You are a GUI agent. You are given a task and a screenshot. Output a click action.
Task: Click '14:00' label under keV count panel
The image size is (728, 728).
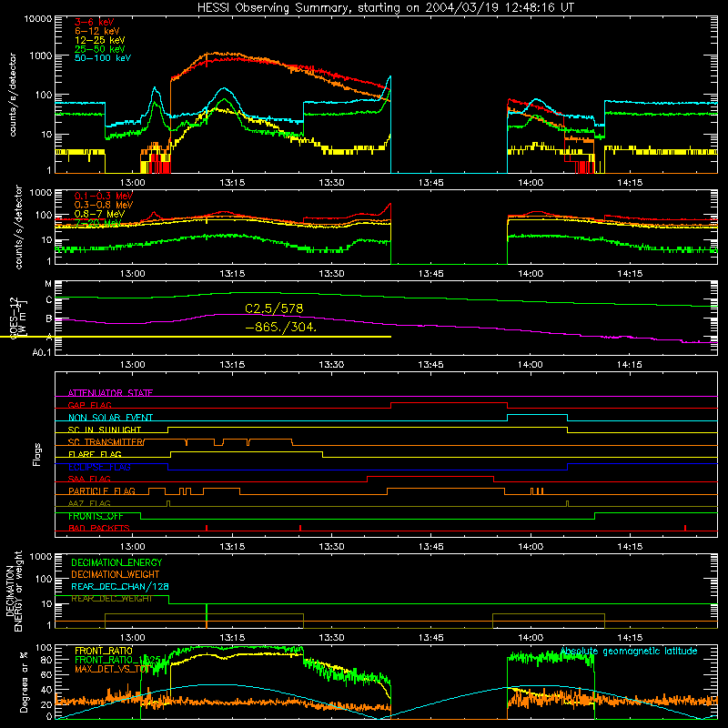[x=531, y=183]
